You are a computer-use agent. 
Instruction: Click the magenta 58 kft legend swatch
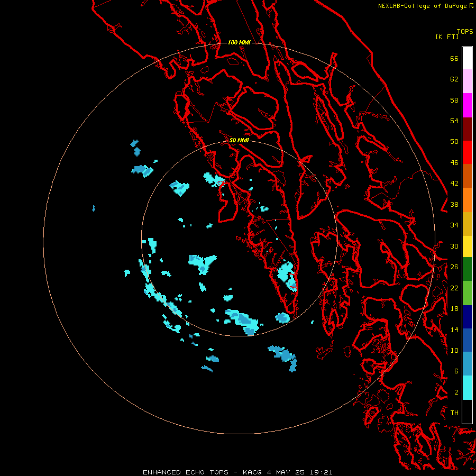click(467, 105)
